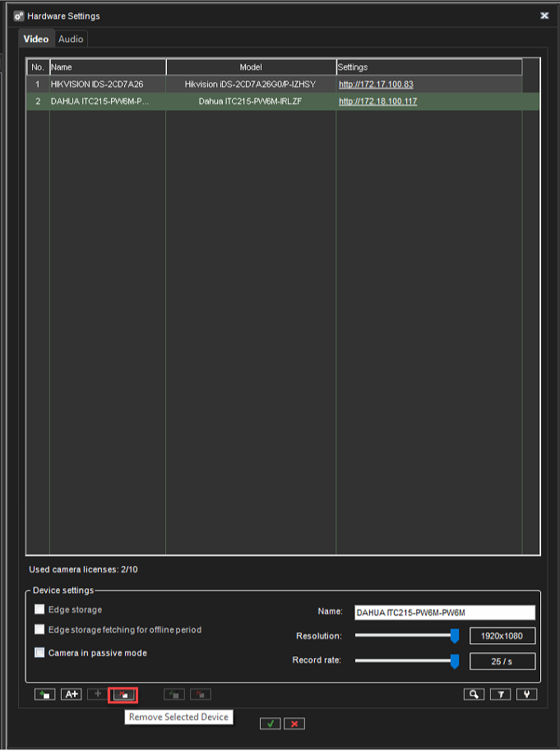Switch to the Audio tab
560x751 pixels.
pyautogui.click(x=71, y=39)
